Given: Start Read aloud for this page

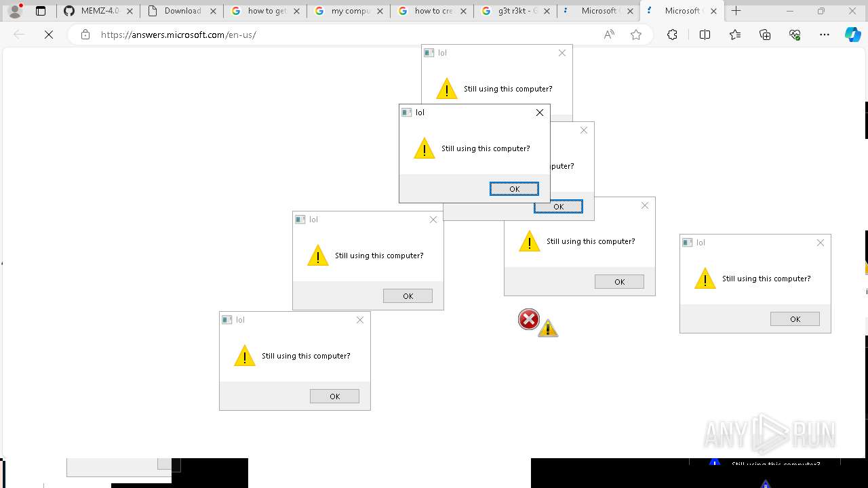Looking at the screenshot, I should 609,35.
